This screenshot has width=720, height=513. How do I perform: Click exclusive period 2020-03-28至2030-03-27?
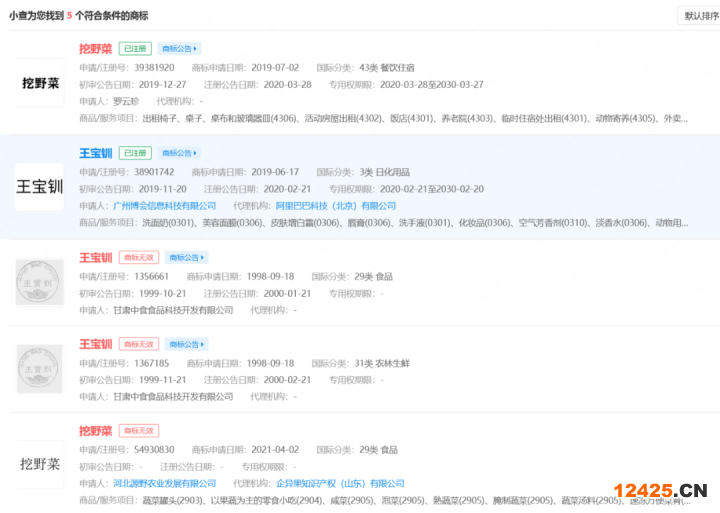coord(432,85)
